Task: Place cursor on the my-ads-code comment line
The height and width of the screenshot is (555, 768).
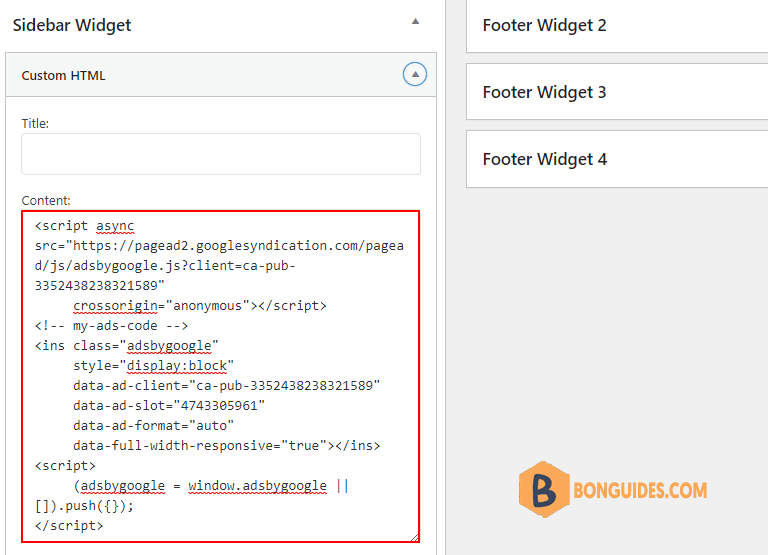Action: tap(112, 326)
